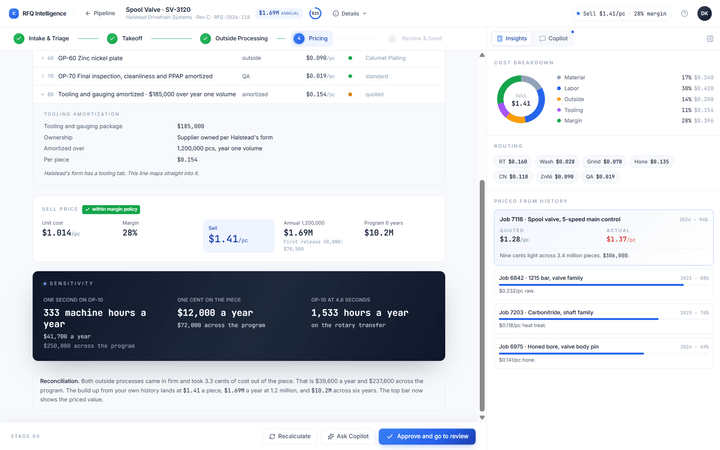Click the 82% confidence ring indicator
The width and height of the screenshot is (720, 450).
(x=315, y=13)
